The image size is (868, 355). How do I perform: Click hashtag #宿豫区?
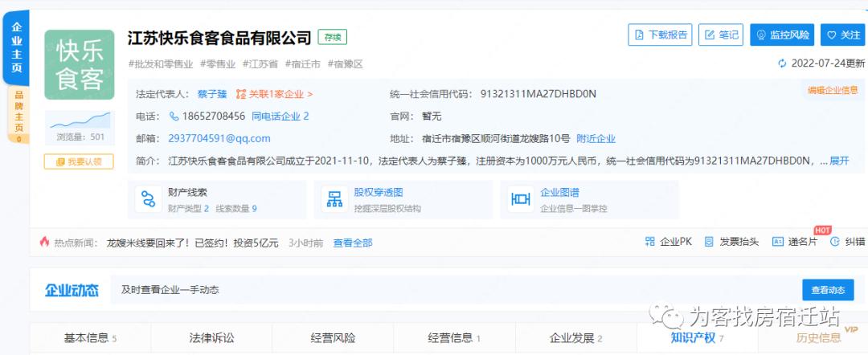tap(346, 64)
